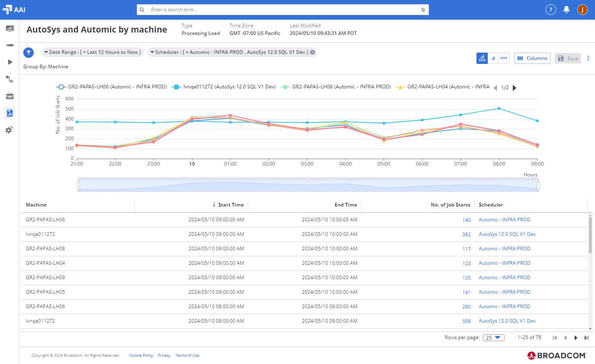The height and width of the screenshot is (364, 595).
Task: Switch to chart only view
Action: [x=493, y=58]
